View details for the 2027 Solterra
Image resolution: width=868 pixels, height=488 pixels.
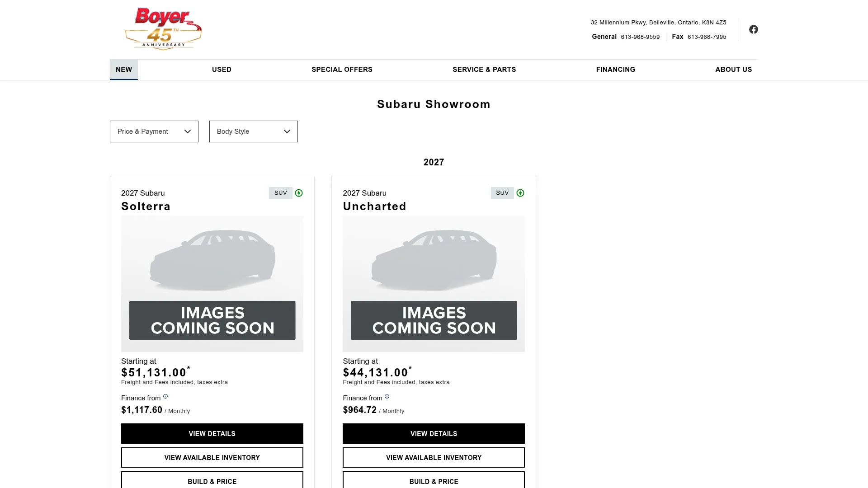pyautogui.click(x=212, y=433)
